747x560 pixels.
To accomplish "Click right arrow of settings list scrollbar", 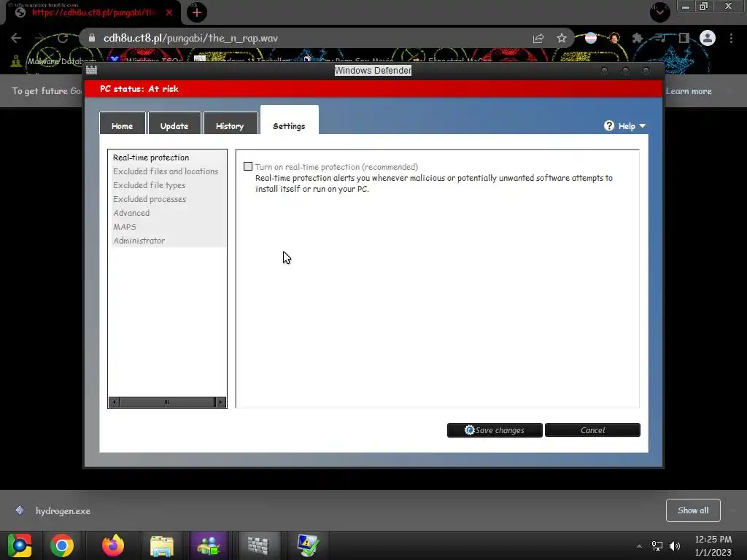I will (220, 402).
